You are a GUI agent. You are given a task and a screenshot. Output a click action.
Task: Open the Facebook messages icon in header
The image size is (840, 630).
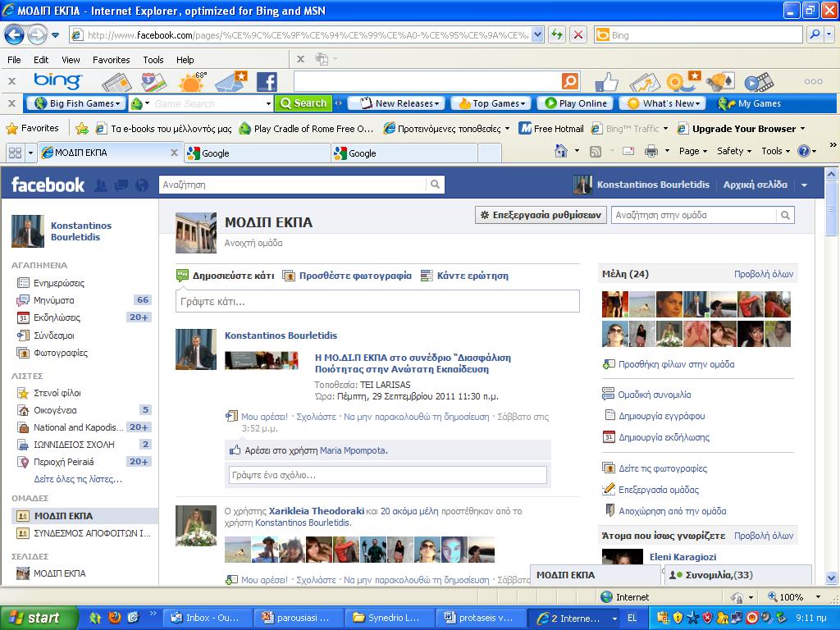pyautogui.click(x=121, y=185)
